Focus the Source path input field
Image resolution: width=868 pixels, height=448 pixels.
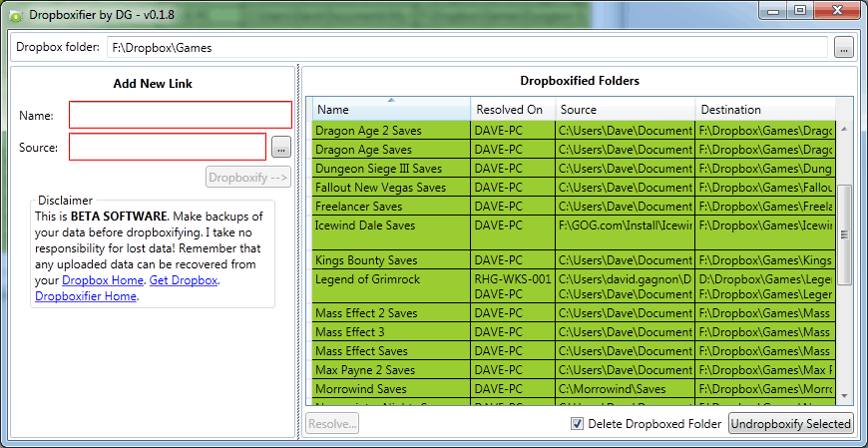167,148
